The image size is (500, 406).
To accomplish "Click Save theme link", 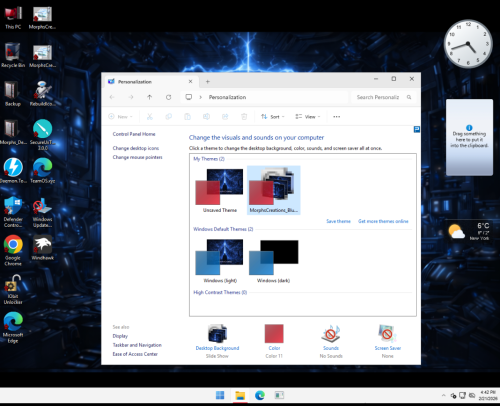I will [338, 221].
